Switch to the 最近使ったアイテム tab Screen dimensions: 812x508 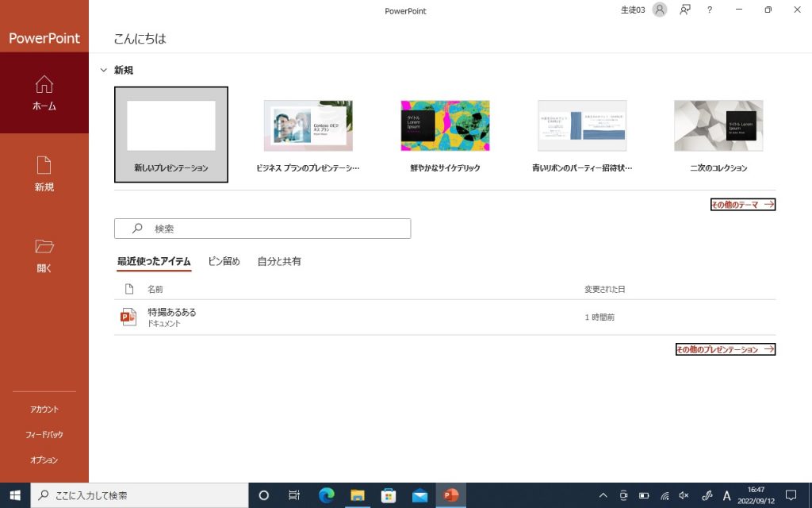154,261
